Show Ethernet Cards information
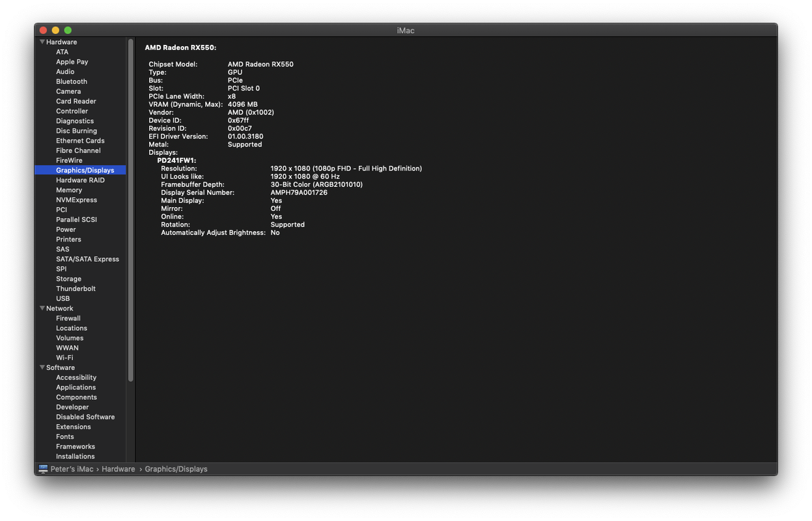The width and height of the screenshot is (812, 521). (80, 141)
